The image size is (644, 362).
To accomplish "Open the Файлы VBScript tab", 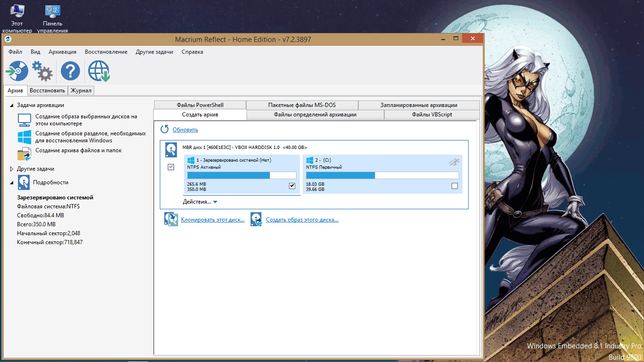I will [x=432, y=115].
